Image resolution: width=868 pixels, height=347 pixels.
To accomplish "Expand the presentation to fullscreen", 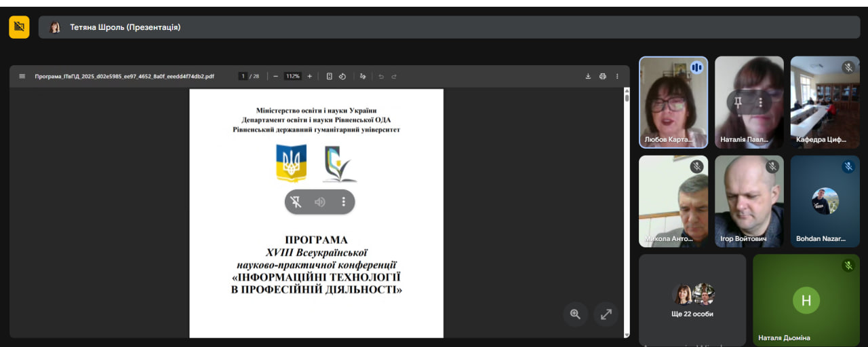I will click(x=606, y=314).
